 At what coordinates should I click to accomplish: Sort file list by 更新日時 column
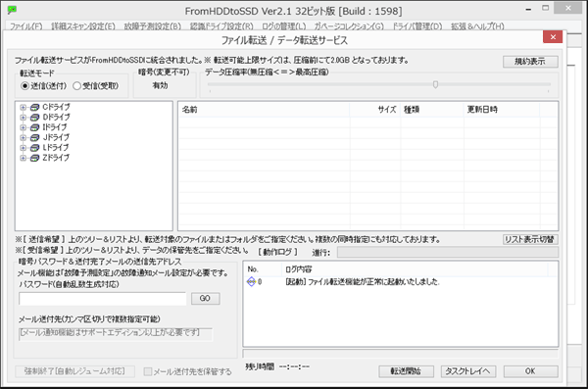pyautogui.click(x=502, y=110)
